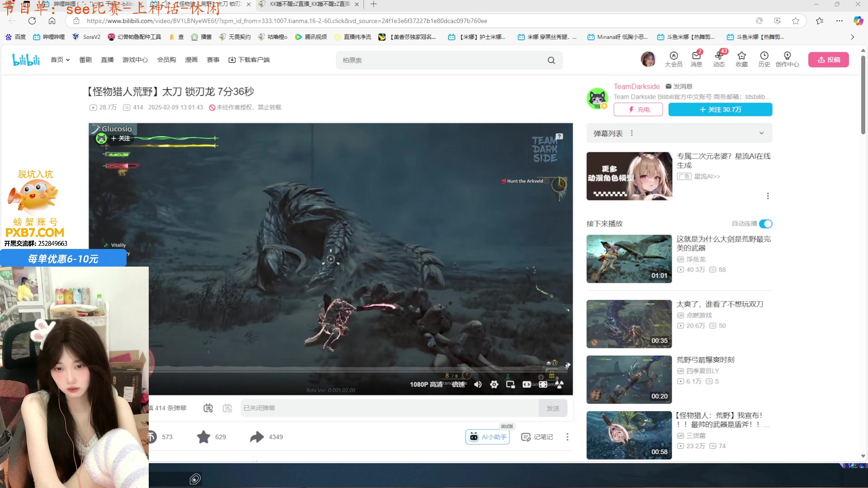Open browser settings and more menu
Image resolution: width=868 pixels, height=488 pixels.
[840, 21]
